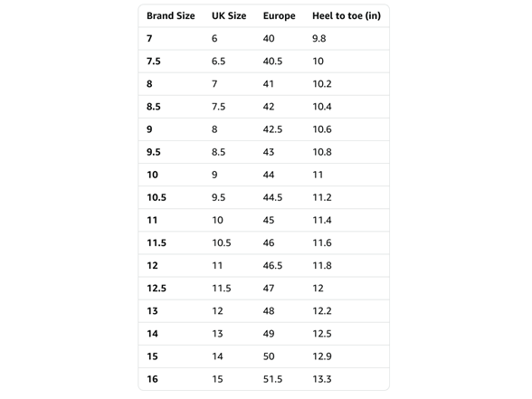Click the Europe column header
The width and height of the screenshot is (532, 399).
[x=280, y=16]
